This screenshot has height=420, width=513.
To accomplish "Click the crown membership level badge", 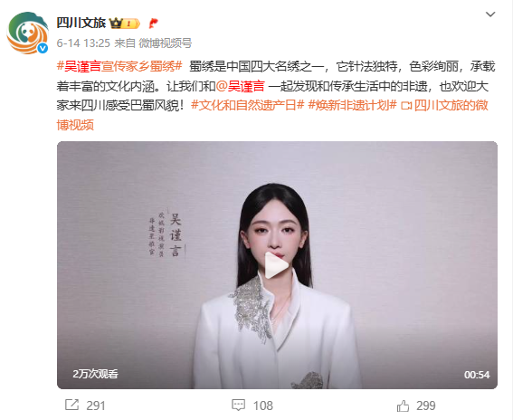I will [x=124, y=24].
